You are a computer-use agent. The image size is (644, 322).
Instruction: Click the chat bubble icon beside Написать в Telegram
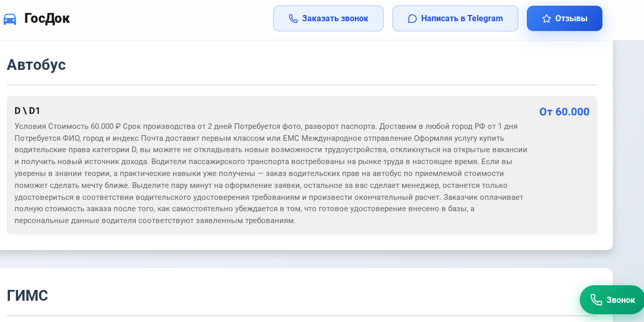tap(412, 19)
